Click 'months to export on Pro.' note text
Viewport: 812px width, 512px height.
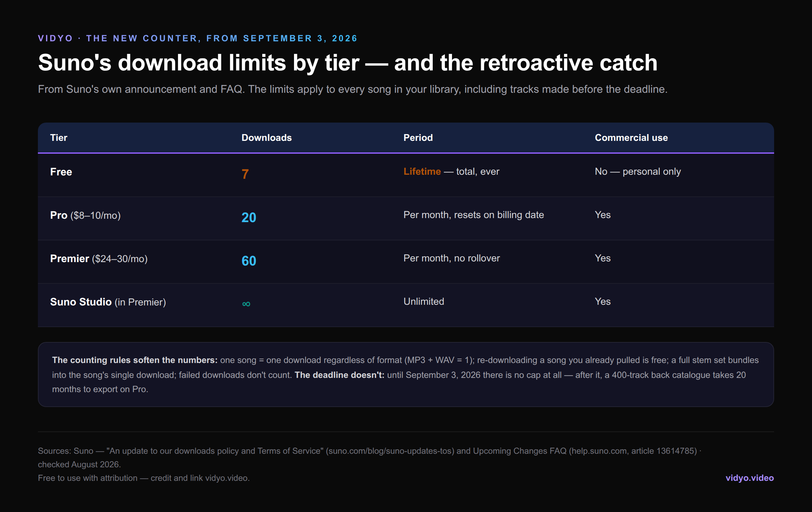[x=100, y=389]
